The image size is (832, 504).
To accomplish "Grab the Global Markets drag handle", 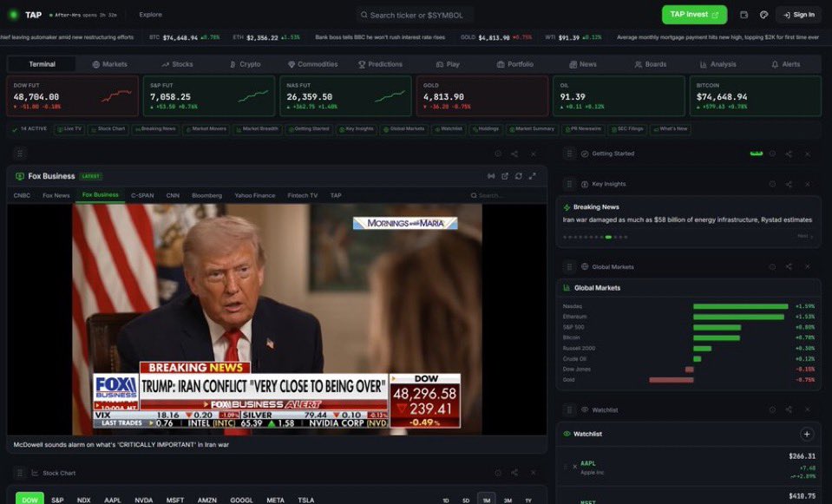I will (x=569, y=267).
